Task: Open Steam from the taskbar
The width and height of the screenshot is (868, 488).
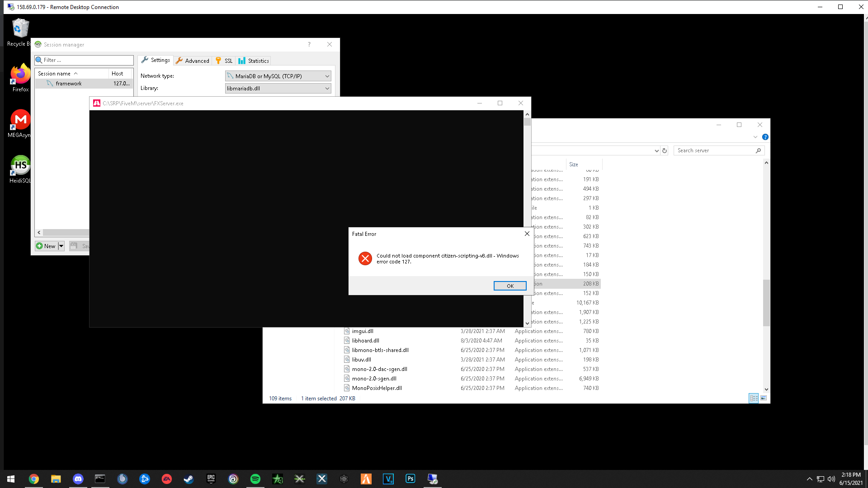Action: (189, 479)
